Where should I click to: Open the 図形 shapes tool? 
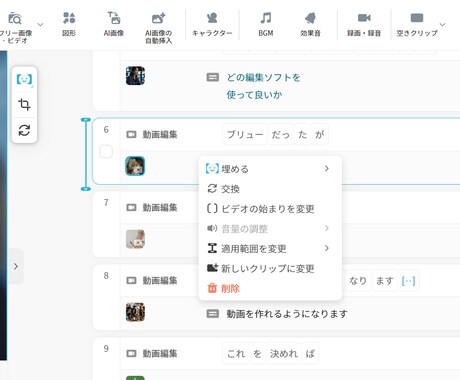point(69,24)
